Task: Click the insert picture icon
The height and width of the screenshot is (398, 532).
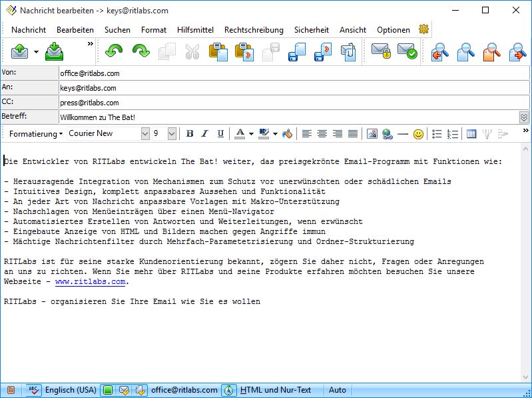Action: point(372,134)
